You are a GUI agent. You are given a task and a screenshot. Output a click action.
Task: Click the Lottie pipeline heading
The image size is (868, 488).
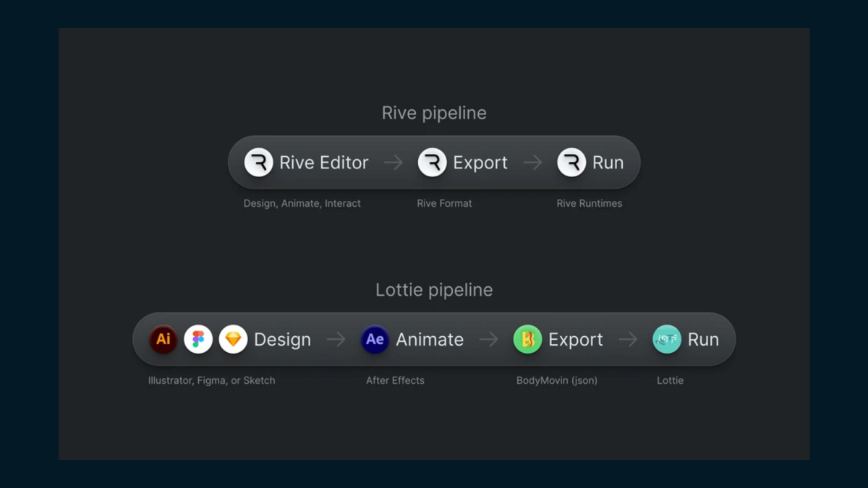(x=434, y=290)
